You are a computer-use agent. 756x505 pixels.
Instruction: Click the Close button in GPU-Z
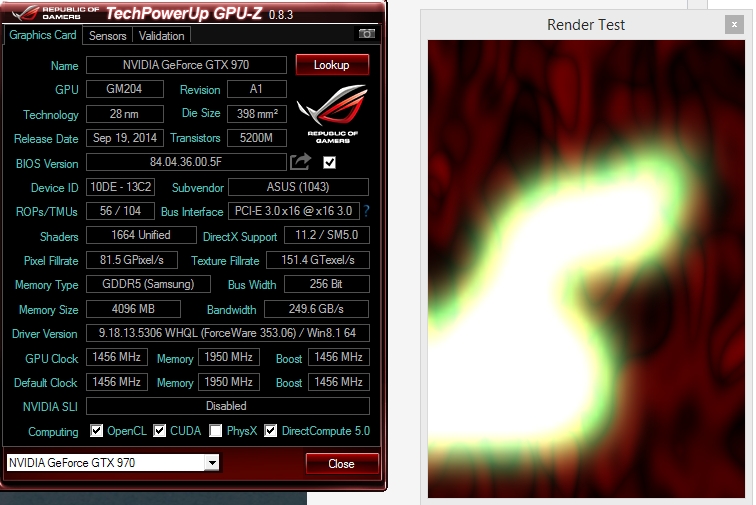(341, 463)
